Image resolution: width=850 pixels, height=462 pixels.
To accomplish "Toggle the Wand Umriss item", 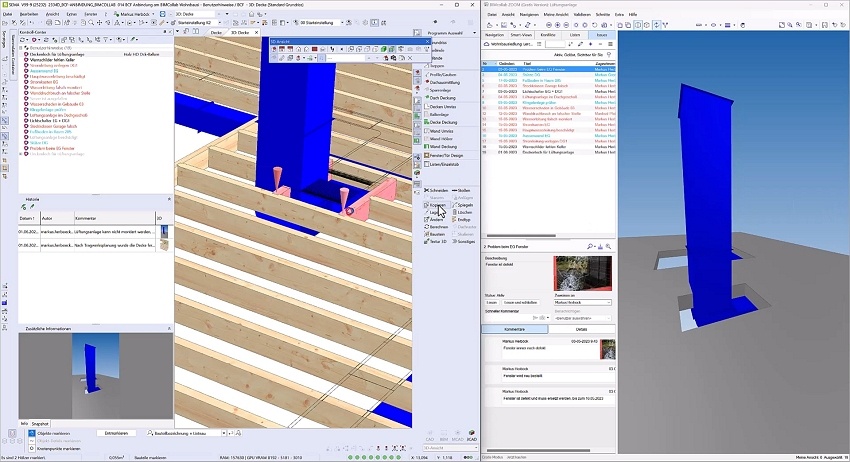I will (x=441, y=131).
